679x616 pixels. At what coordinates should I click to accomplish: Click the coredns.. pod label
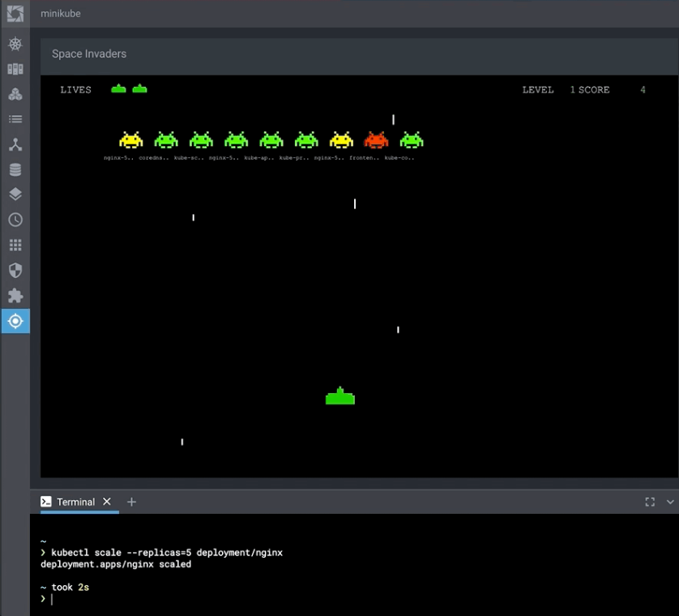pos(154,158)
